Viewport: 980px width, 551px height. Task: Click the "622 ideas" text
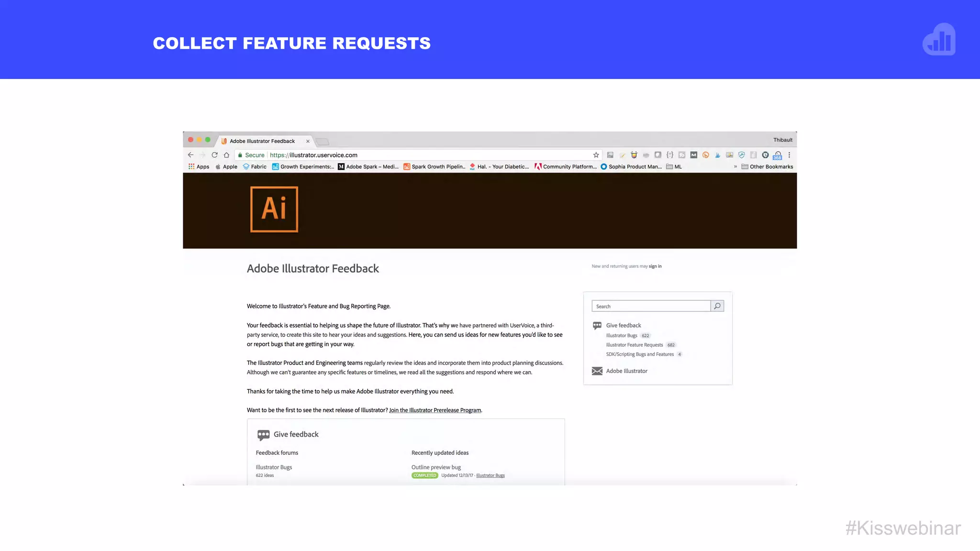pos(265,475)
